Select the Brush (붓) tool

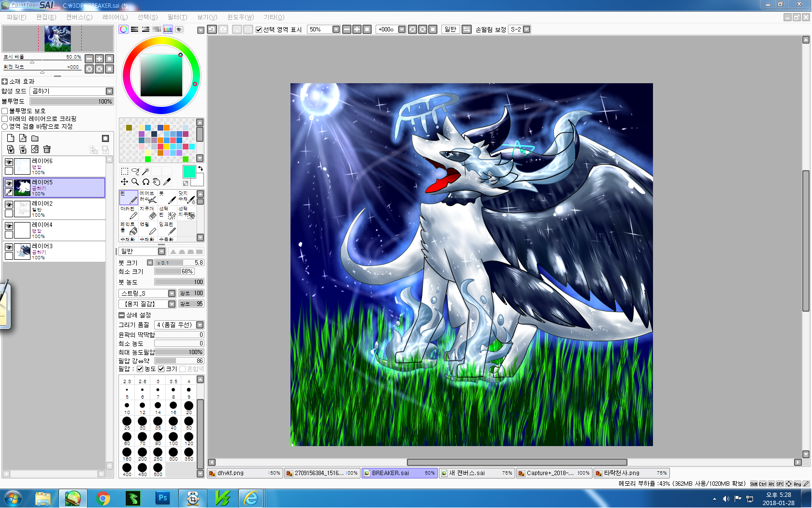tap(167, 197)
